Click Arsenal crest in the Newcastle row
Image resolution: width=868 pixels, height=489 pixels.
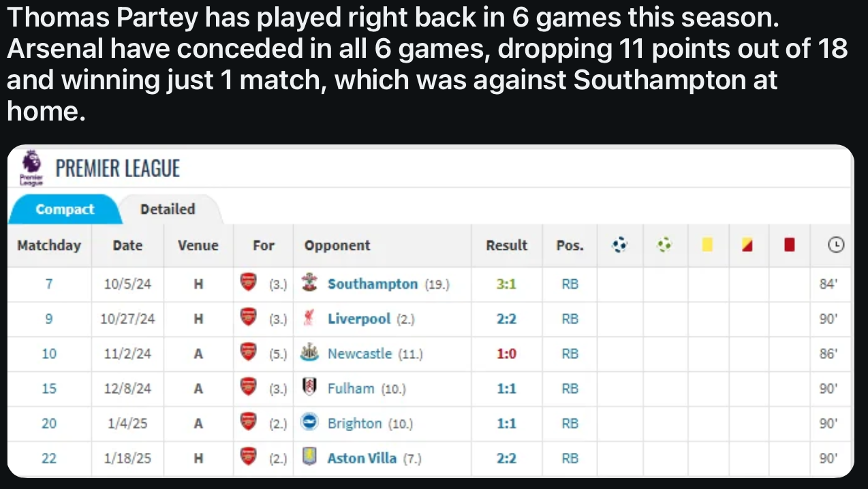pos(249,353)
